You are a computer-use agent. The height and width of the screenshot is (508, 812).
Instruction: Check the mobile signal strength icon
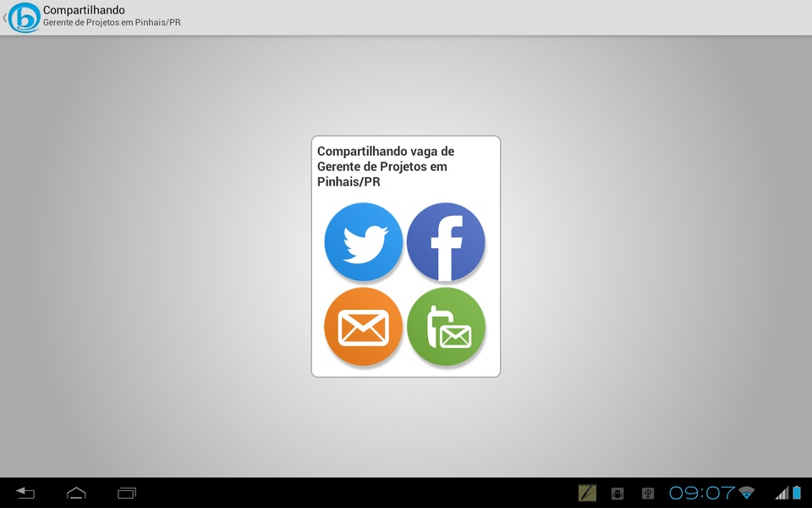(782, 493)
